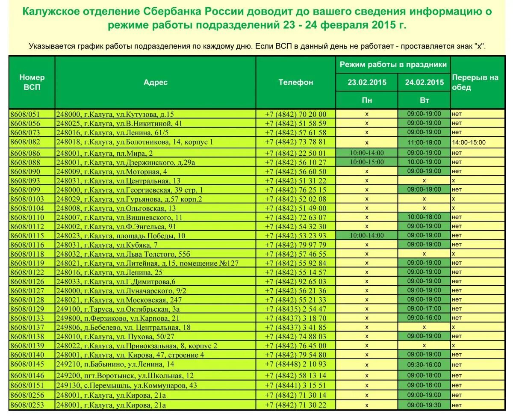Click address 'ул. Кирова, 47, строение 4'
This screenshot has width=513, height=420.
[x=159, y=355]
